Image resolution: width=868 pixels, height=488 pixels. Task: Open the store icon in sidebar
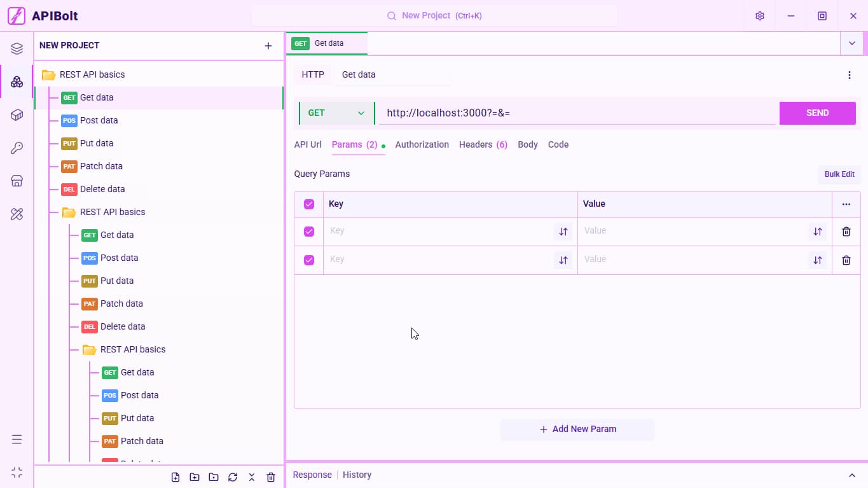tap(17, 181)
